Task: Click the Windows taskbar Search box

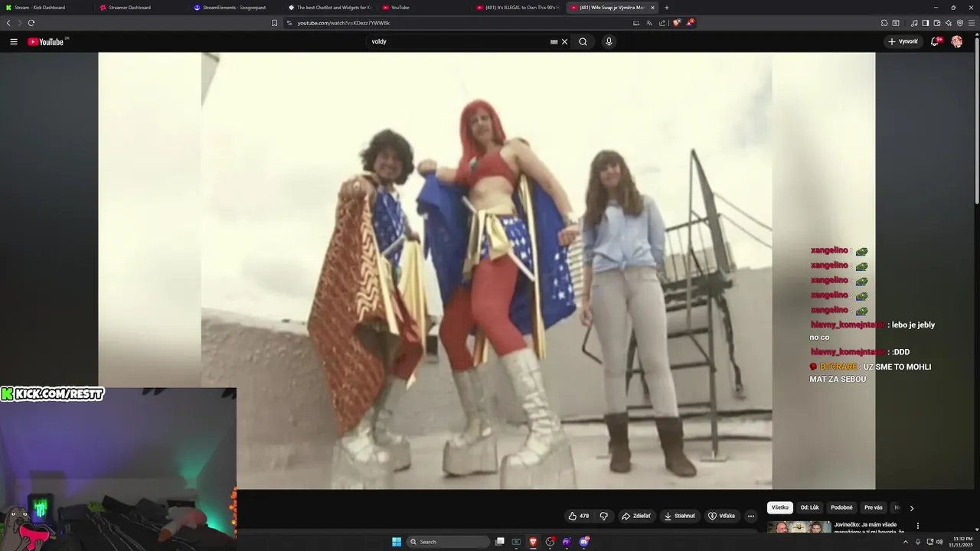Action: pos(449,542)
